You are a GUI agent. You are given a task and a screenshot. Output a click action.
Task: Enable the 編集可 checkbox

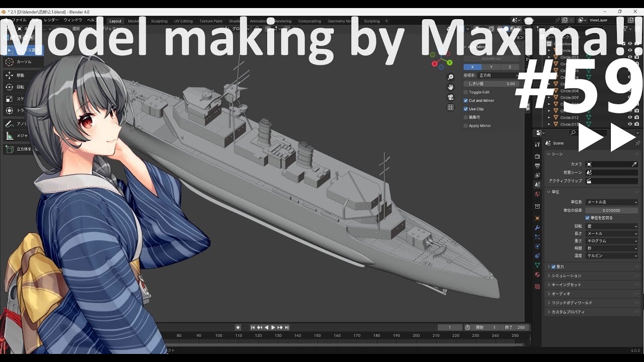coord(465,117)
